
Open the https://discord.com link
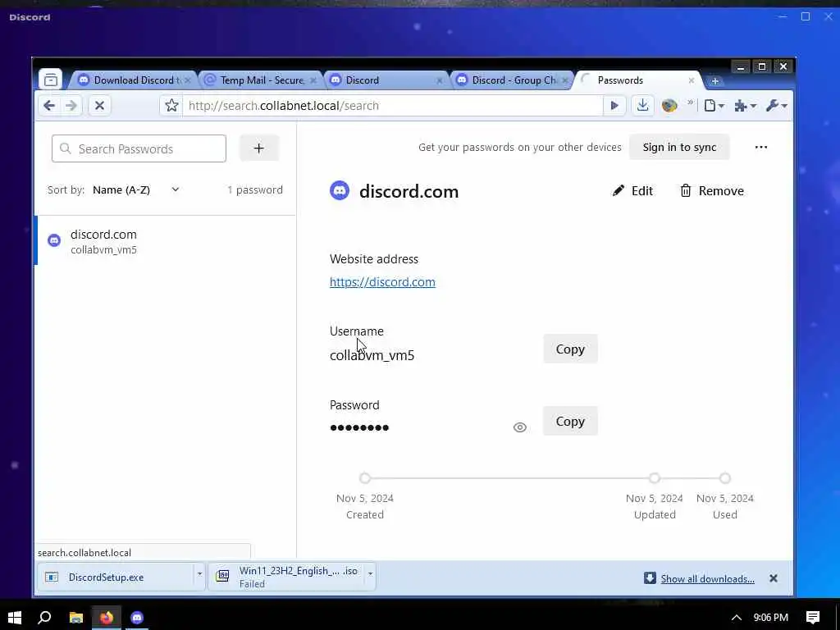point(382,282)
